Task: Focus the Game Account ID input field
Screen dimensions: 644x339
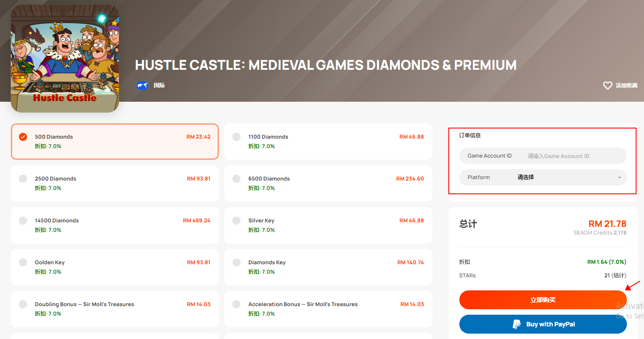Action: [x=543, y=156]
